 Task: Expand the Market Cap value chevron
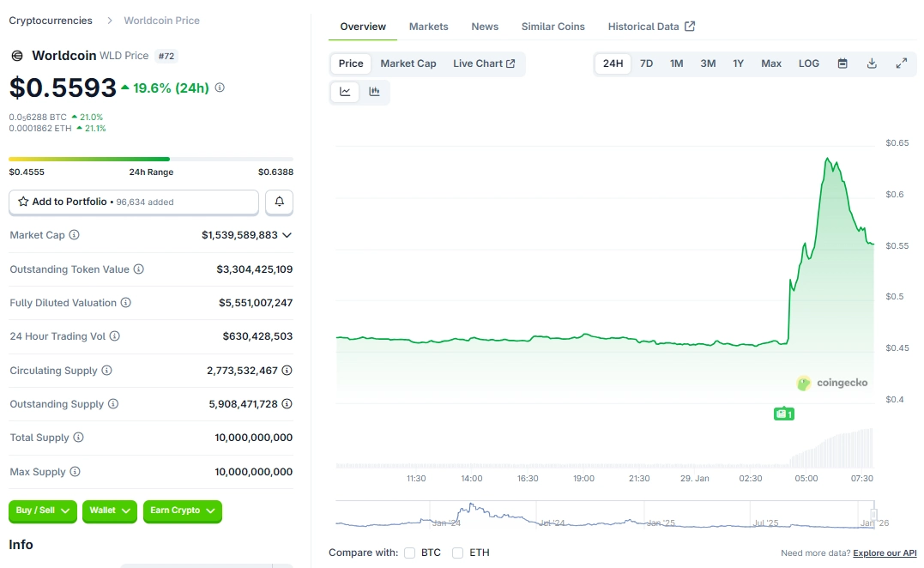tap(287, 235)
